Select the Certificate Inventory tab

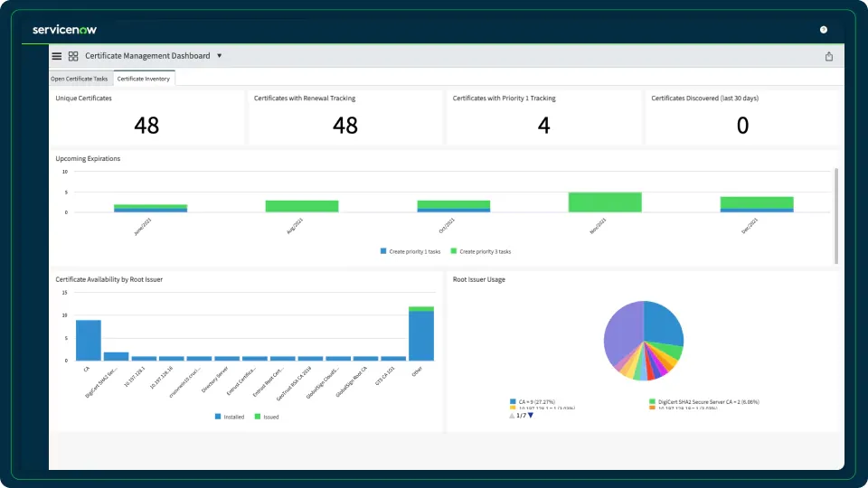(x=144, y=79)
